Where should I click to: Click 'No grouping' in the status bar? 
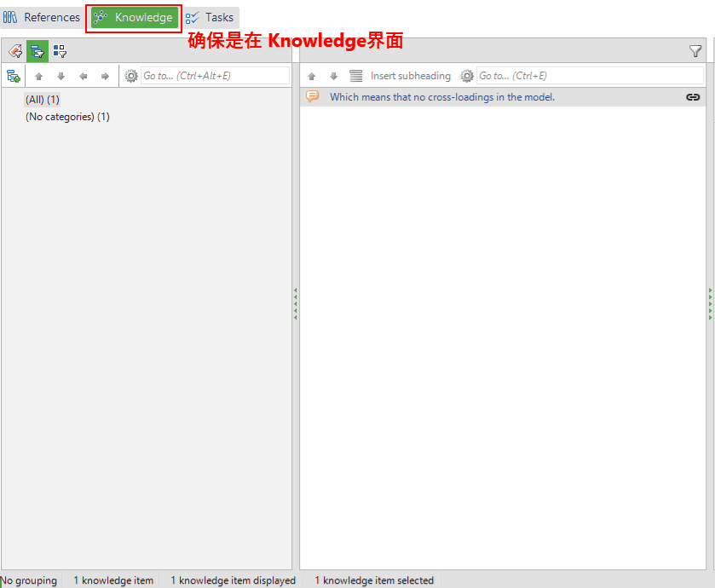pos(29,580)
